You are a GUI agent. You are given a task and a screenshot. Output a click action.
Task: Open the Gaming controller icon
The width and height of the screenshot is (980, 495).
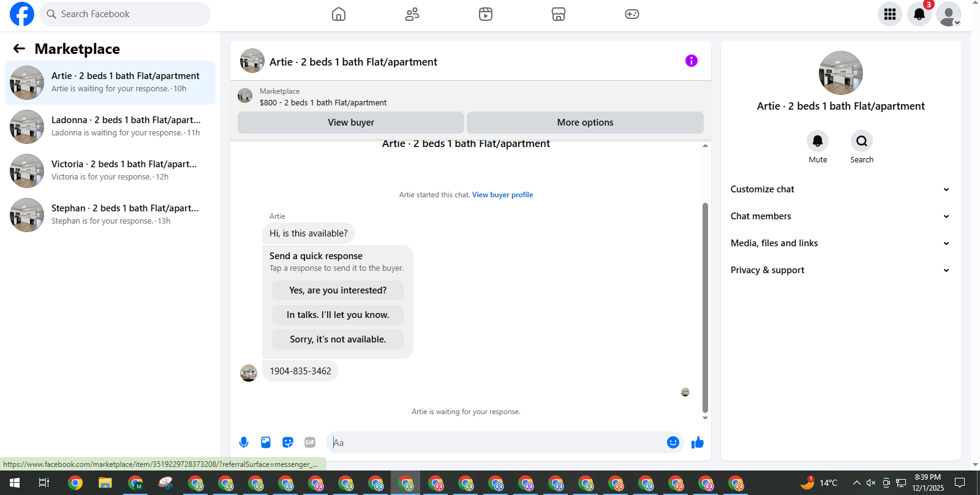632,14
